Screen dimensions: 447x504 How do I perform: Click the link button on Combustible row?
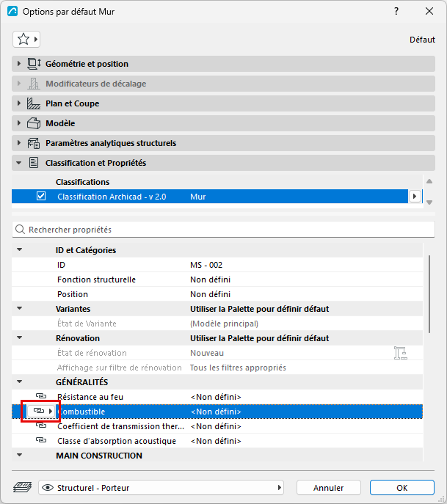pyautogui.click(x=40, y=411)
